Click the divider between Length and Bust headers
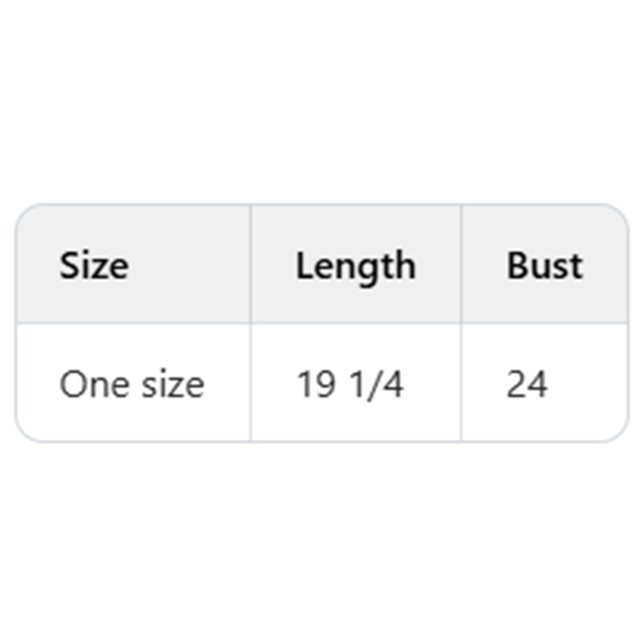The width and height of the screenshot is (644, 644). point(461,266)
